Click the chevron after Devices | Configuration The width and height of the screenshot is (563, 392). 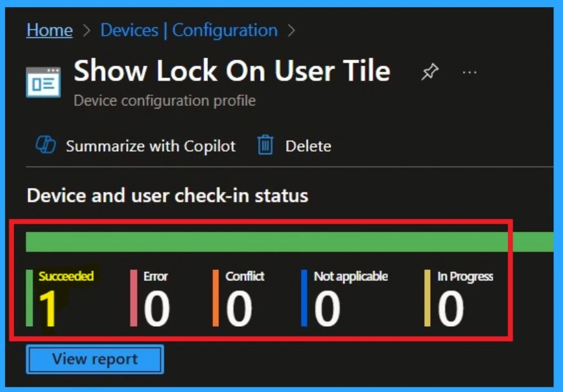pos(292,30)
